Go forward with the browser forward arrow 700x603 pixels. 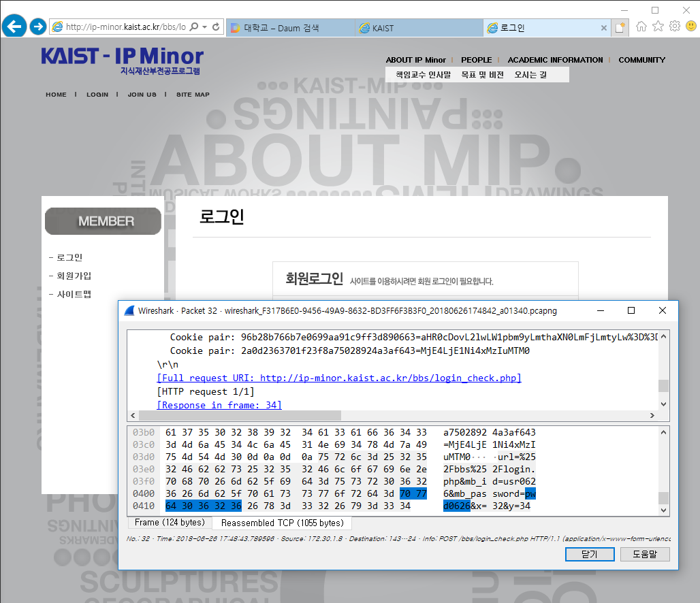coord(38,27)
